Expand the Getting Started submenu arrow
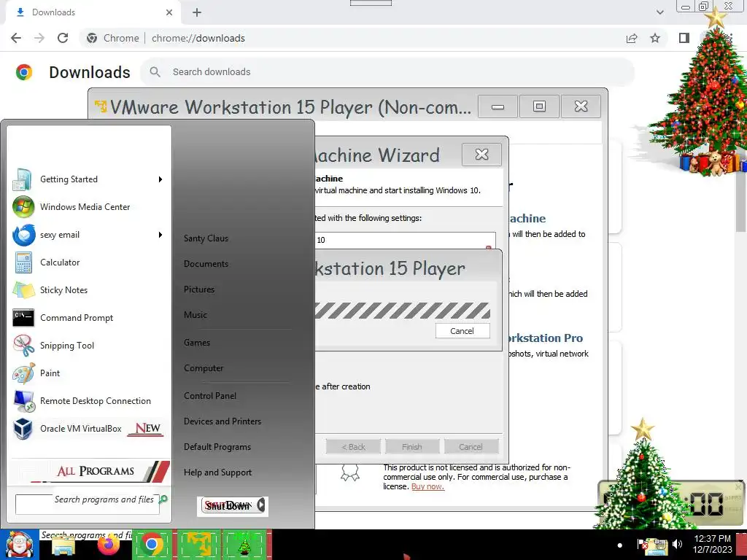The height and width of the screenshot is (560, 747). point(160,179)
